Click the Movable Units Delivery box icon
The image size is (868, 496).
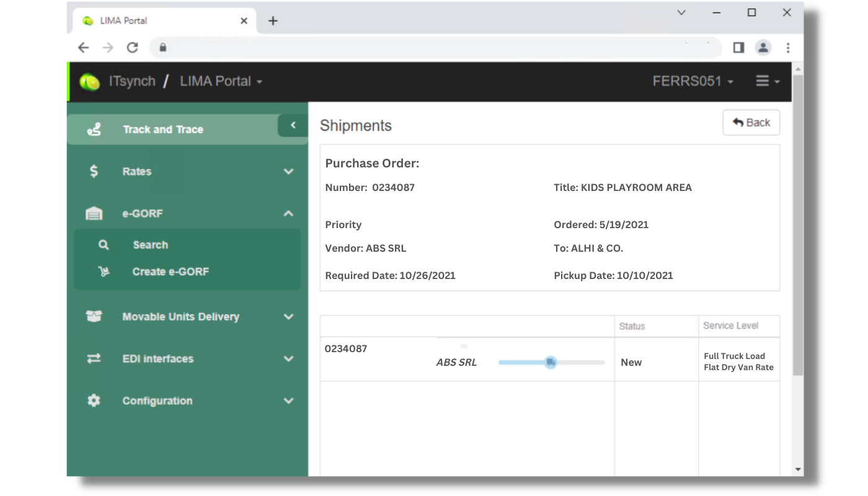coord(94,316)
